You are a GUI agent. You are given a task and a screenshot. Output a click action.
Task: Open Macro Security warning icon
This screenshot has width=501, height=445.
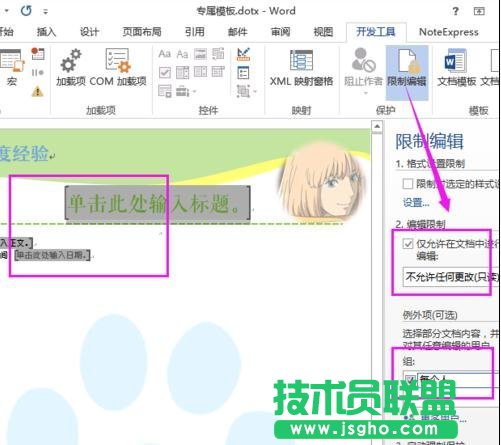(37, 91)
